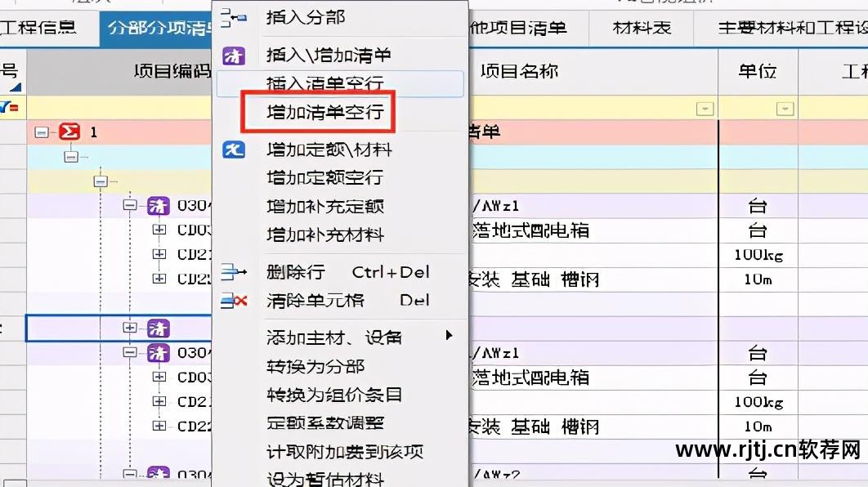This screenshot has width=868, height=487.
Task: Click the 插入分部 menu icon
Action: [x=233, y=18]
